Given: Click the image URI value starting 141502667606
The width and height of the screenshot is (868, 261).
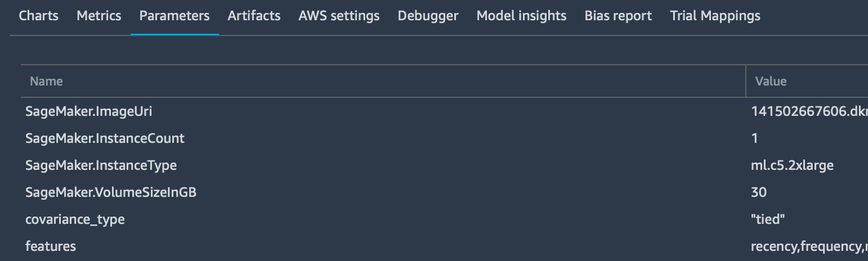Looking at the screenshot, I should 808,111.
